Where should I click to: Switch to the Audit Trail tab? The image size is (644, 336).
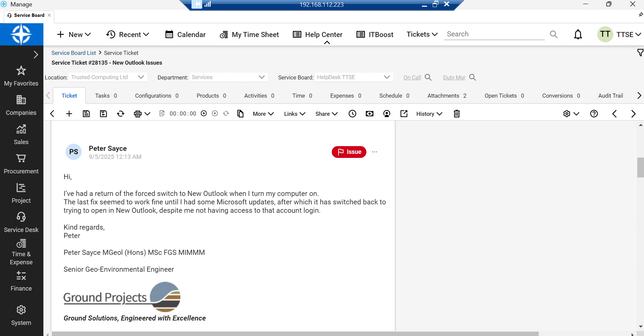(610, 96)
